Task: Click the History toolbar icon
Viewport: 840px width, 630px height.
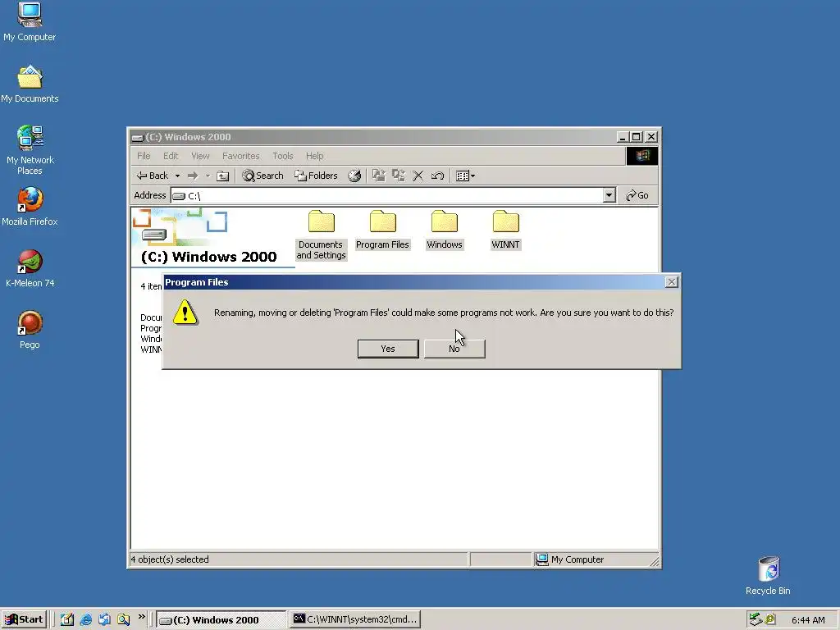Action: (354, 176)
